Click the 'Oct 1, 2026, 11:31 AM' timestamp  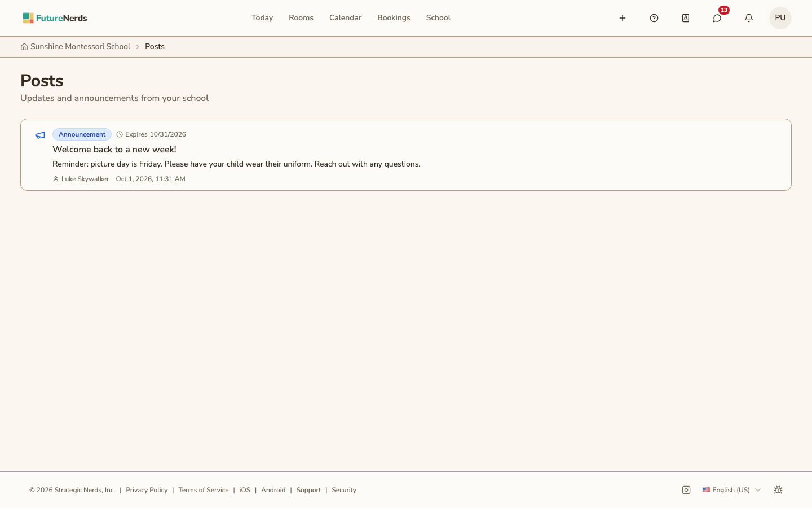coord(151,179)
